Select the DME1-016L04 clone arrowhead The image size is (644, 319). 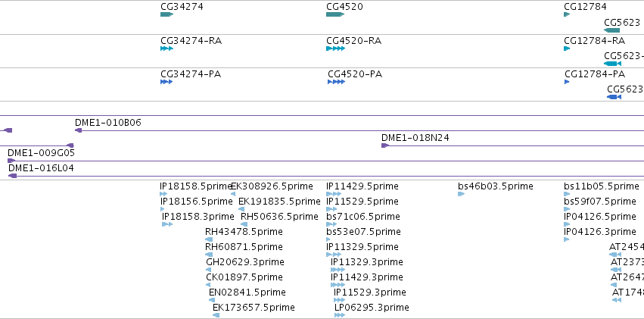click(x=12, y=176)
